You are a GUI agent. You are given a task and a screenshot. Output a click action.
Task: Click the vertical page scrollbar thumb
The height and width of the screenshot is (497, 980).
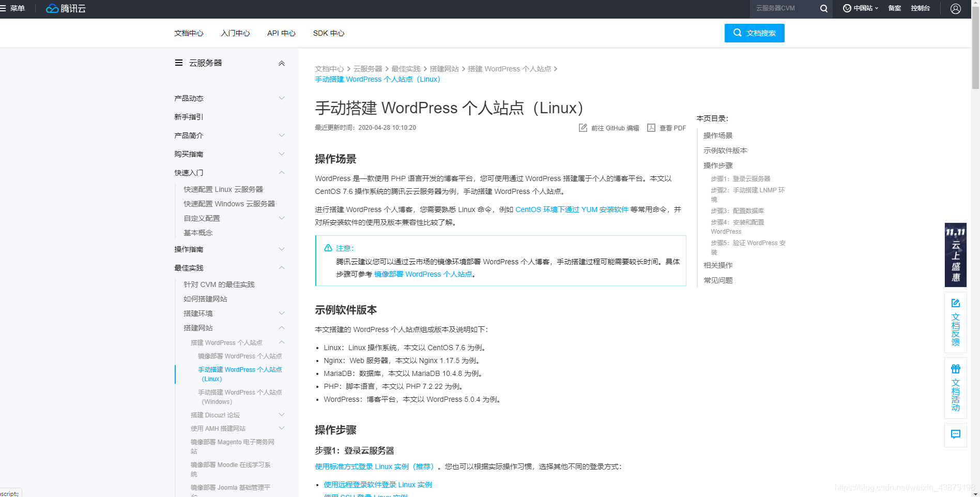point(975,47)
